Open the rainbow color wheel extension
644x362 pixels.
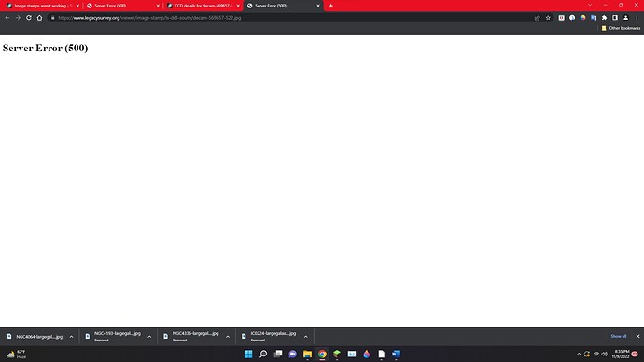point(582,18)
